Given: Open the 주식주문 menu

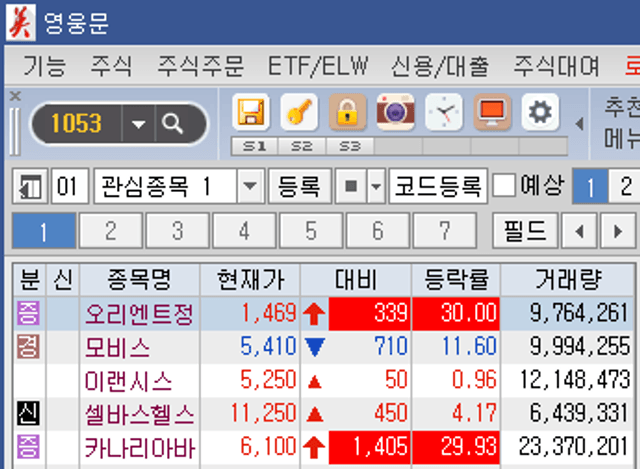Looking at the screenshot, I should tap(200, 66).
